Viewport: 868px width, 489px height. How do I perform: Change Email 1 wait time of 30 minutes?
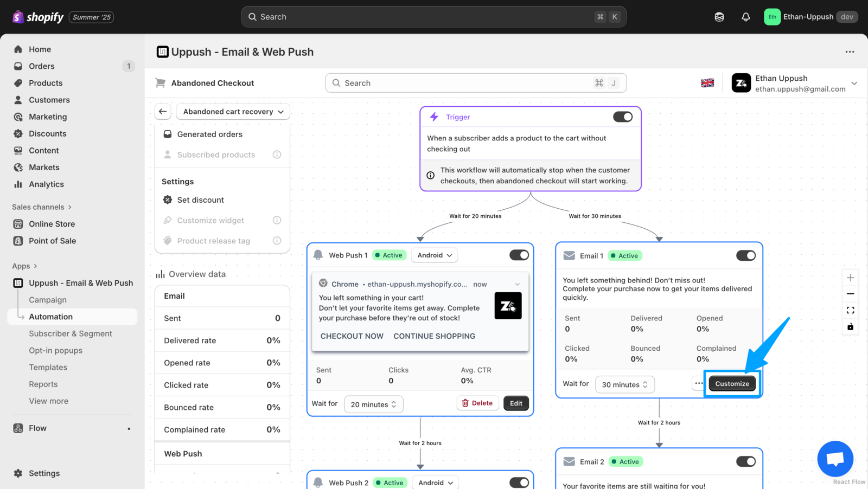624,384
